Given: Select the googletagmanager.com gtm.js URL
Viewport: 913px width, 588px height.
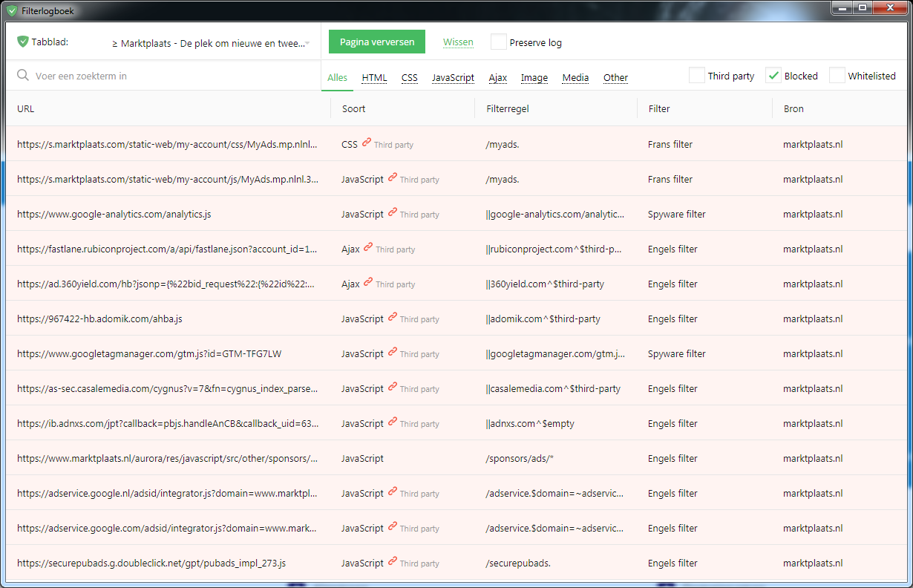Looking at the screenshot, I should pyautogui.click(x=149, y=353).
